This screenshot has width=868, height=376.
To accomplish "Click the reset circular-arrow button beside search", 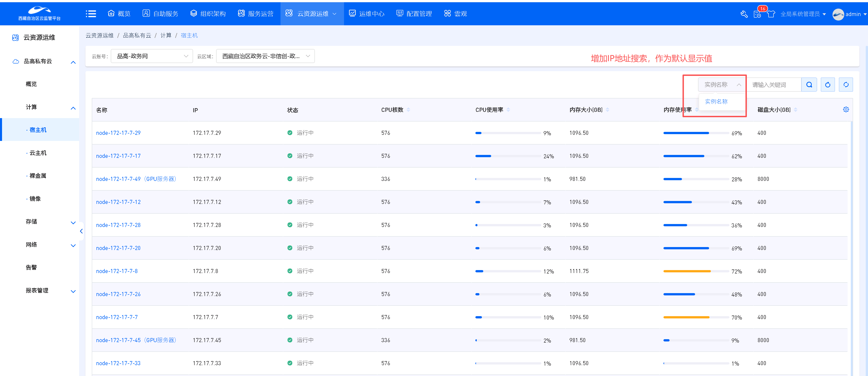I will tap(828, 85).
